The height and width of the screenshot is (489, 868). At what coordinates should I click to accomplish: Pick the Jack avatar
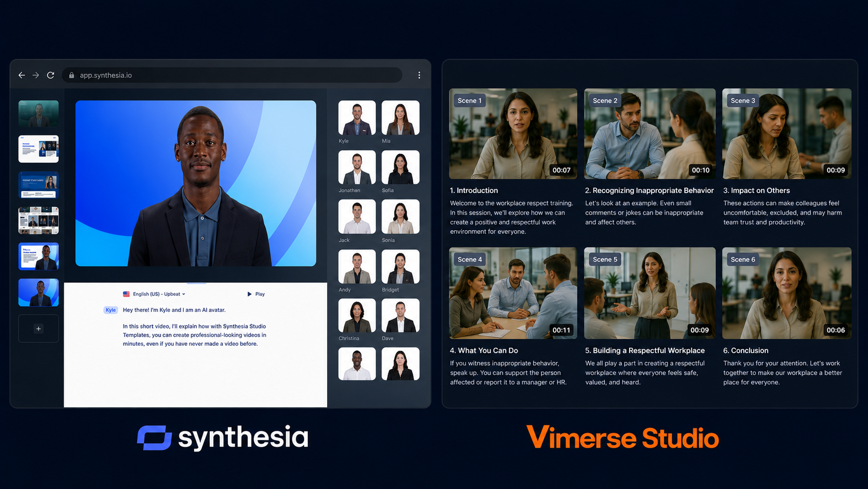357,217
